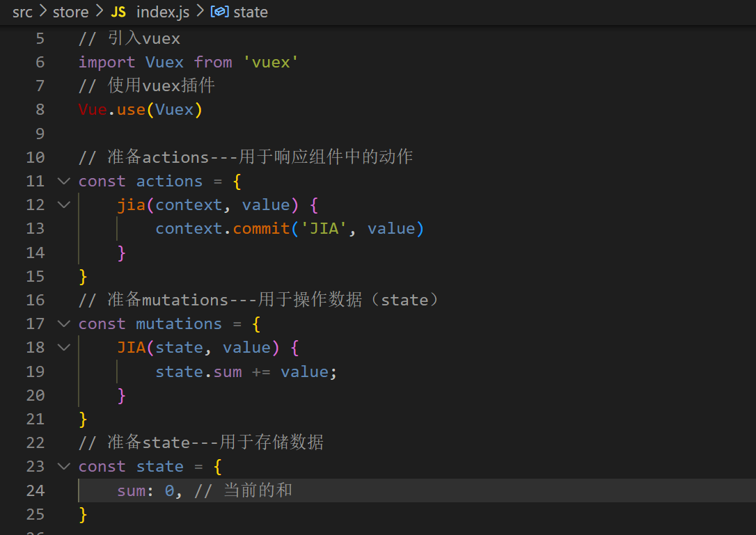The width and height of the screenshot is (756, 535).
Task: Click the state symbol icon in breadcrumb
Action: point(220,12)
